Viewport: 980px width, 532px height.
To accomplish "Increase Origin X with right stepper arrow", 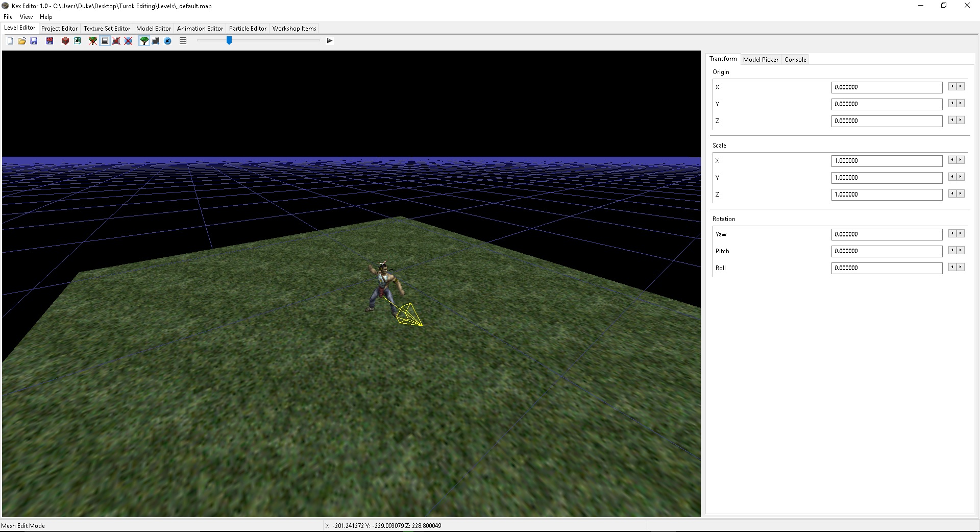I will click(x=961, y=87).
